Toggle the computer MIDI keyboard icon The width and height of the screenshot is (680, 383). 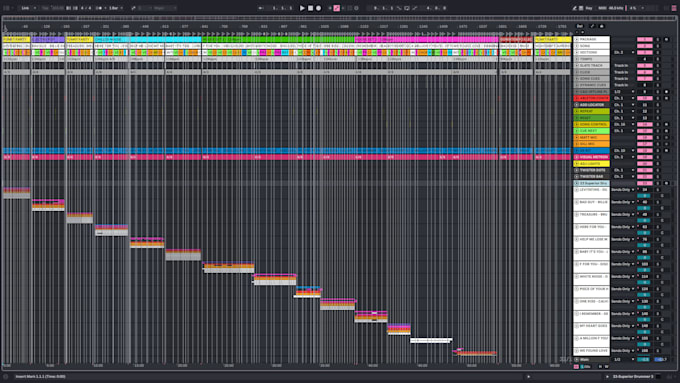click(x=581, y=8)
